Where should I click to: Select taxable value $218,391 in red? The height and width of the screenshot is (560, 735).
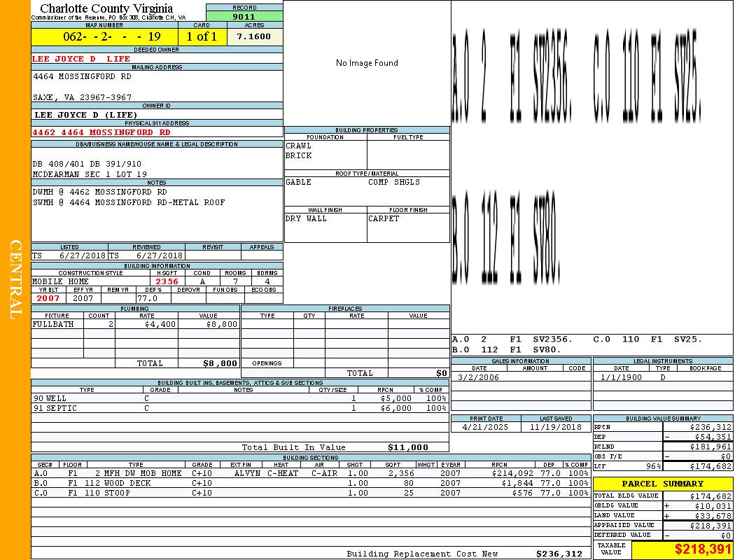[703, 549]
